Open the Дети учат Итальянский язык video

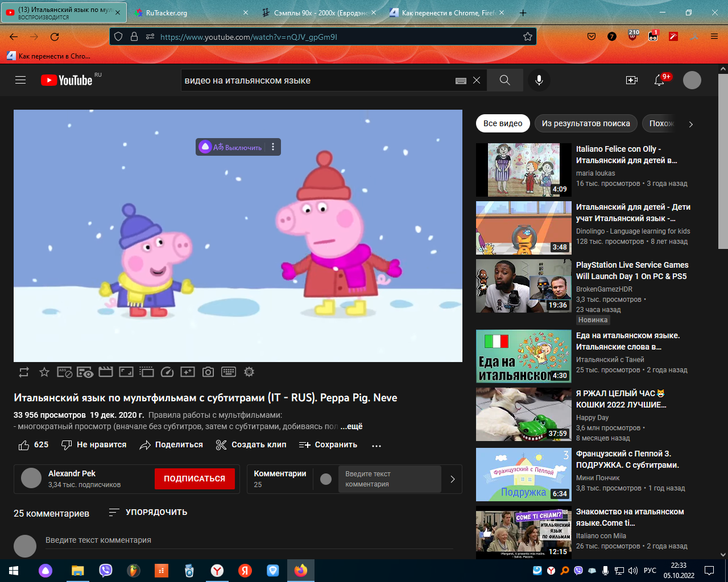point(524,228)
